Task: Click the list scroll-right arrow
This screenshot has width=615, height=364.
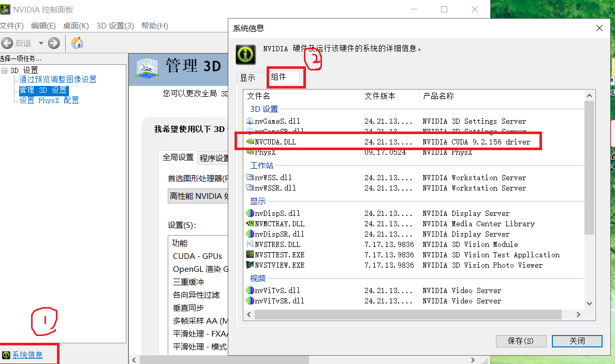Action: point(578,315)
